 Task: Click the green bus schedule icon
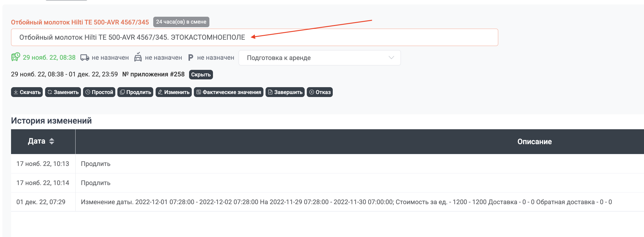tap(16, 57)
